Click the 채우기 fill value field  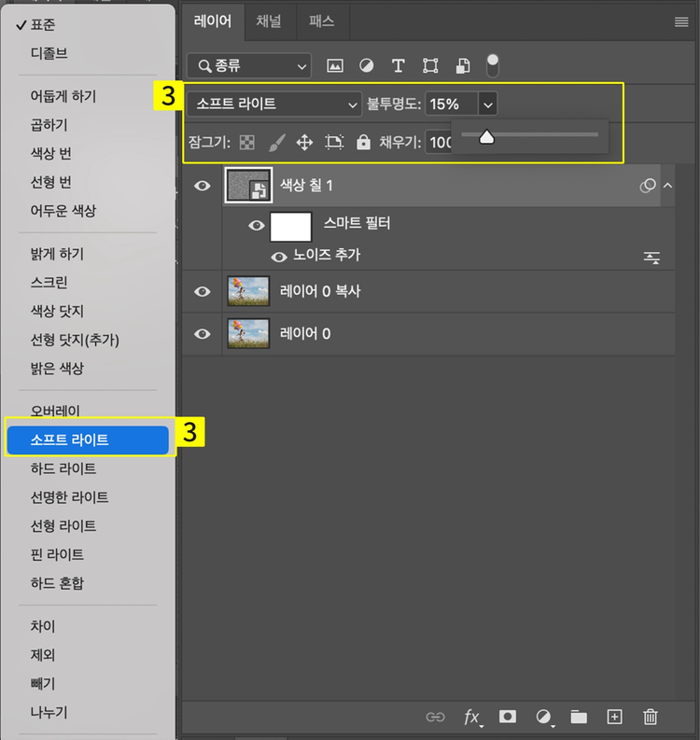[x=439, y=142]
